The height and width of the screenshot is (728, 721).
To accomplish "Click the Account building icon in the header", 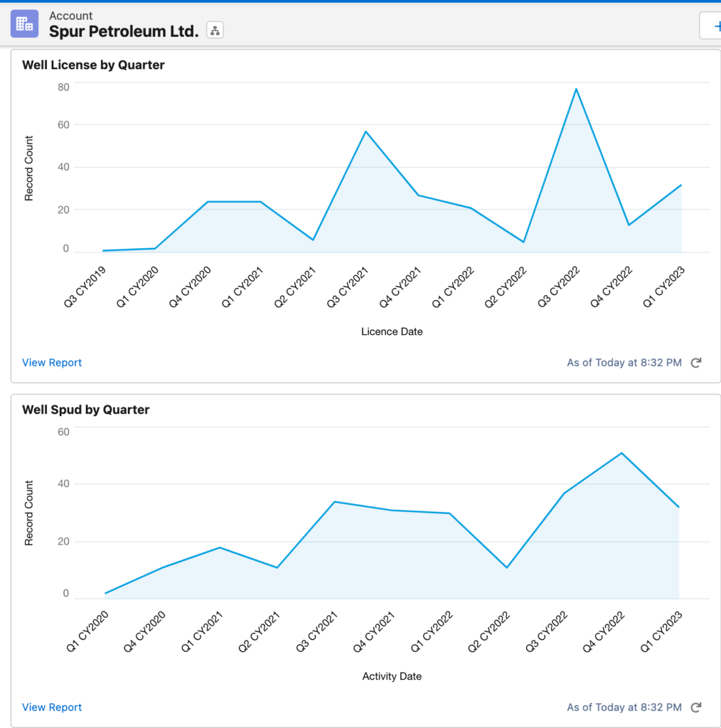I will coord(25,23).
